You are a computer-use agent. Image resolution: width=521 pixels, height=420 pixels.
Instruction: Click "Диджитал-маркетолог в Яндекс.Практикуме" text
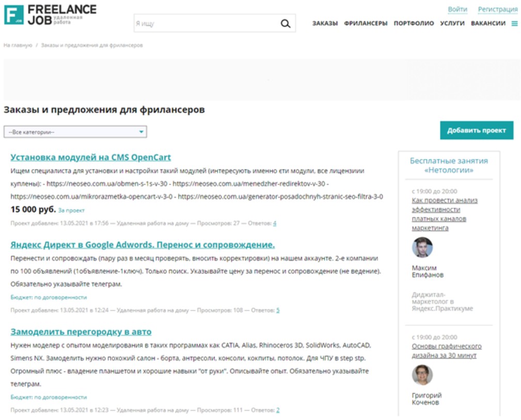coord(442,301)
